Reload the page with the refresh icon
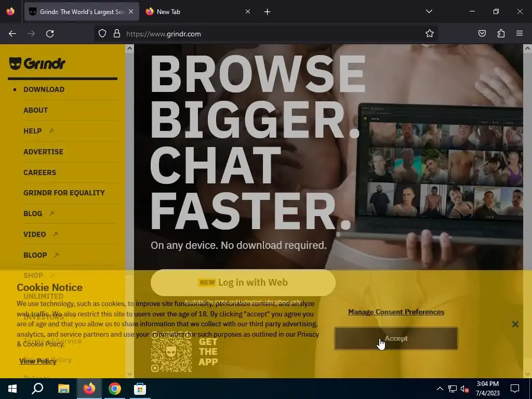Image resolution: width=532 pixels, height=399 pixels. pyautogui.click(x=50, y=34)
